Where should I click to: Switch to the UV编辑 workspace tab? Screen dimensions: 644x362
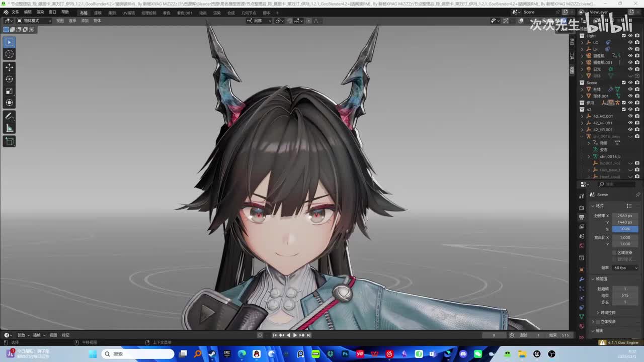128,13
